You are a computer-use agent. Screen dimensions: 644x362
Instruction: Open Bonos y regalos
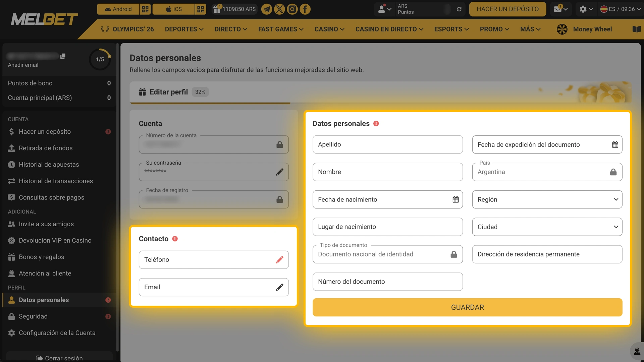tap(59, 257)
